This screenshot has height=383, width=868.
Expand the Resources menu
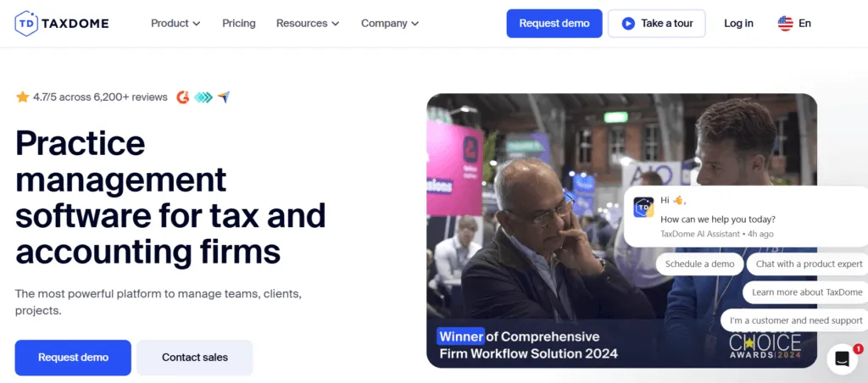pyautogui.click(x=308, y=23)
